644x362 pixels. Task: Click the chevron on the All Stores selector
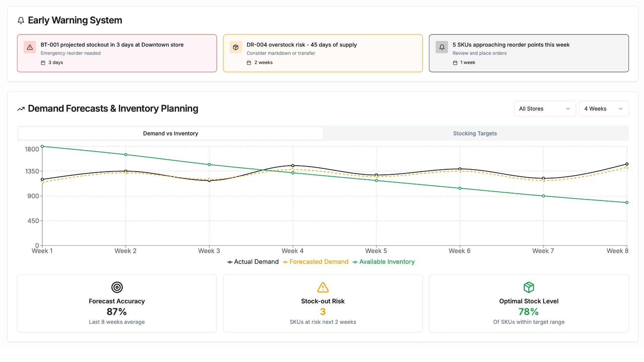click(568, 109)
